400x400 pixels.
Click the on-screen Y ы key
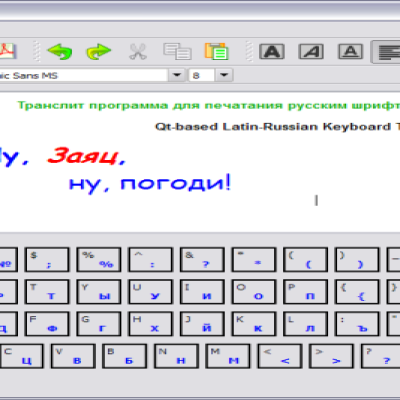pos(99,292)
